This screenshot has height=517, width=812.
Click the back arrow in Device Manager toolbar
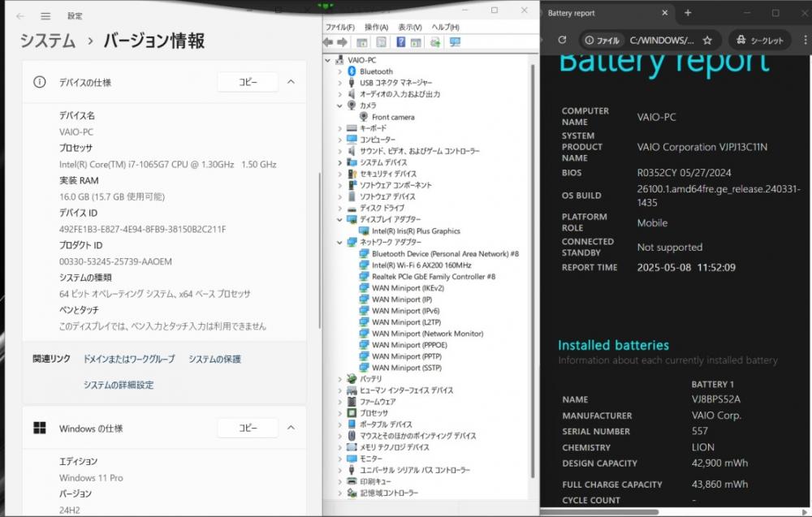pyautogui.click(x=328, y=42)
